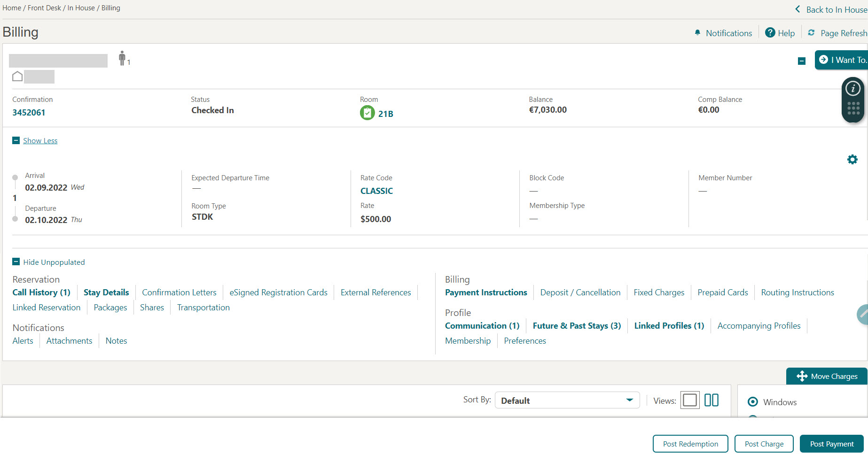
Task: Click the Move Charges icon
Action: click(x=802, y=376)
